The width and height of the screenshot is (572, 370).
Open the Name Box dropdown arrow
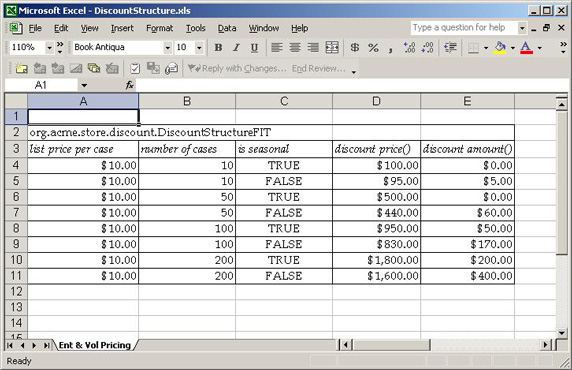[84, 85]
